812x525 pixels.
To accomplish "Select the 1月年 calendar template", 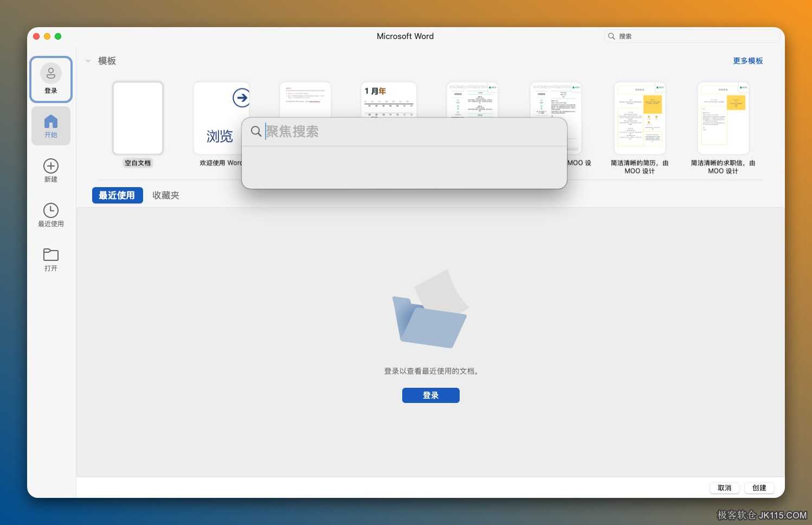I will pyautogui.click(x=389, y=99).
